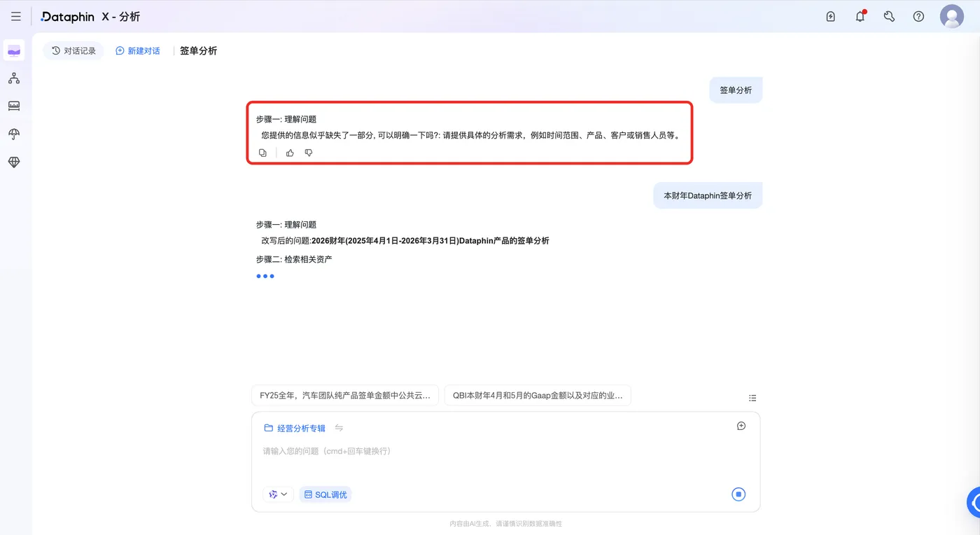
Task: Click the 步骤一: 理解问题 heading above 改写后的问题
Action: pos(286,225)
